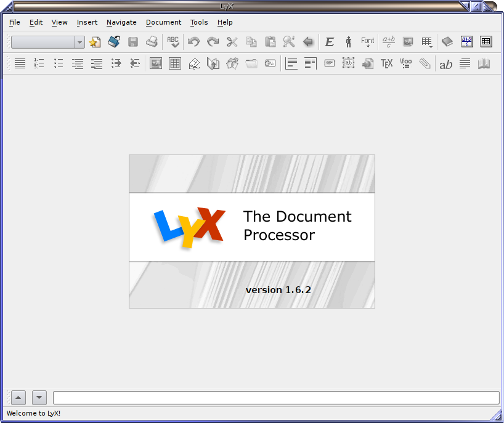The height and width of the screenshot is (423, 504).
Task: Insert a label with the tag-and-pen icon
Action: tap(194, 63)
